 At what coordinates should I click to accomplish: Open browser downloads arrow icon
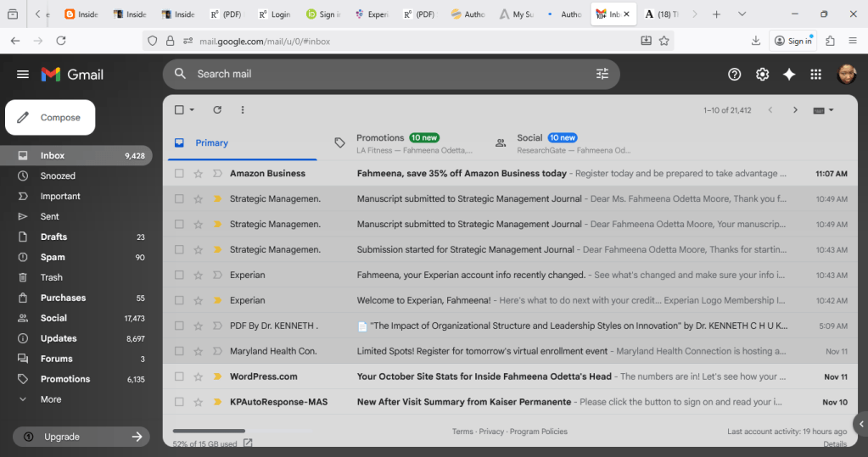pyautogui.click(x=756, y=41)
